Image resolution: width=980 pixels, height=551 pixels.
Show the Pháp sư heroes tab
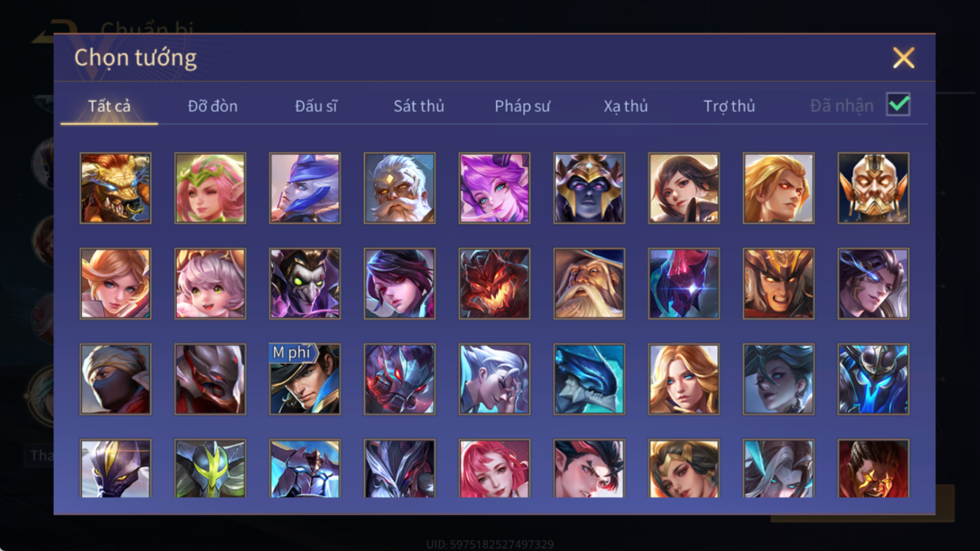click(522, 106)
